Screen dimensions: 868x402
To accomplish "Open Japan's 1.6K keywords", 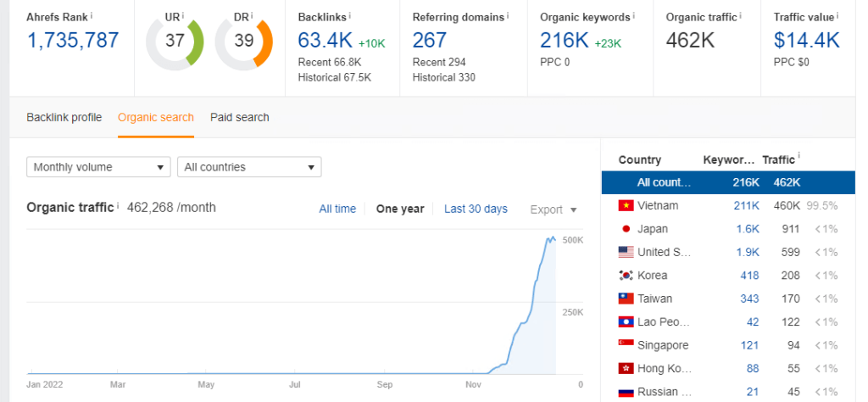I will pos(748,229).
